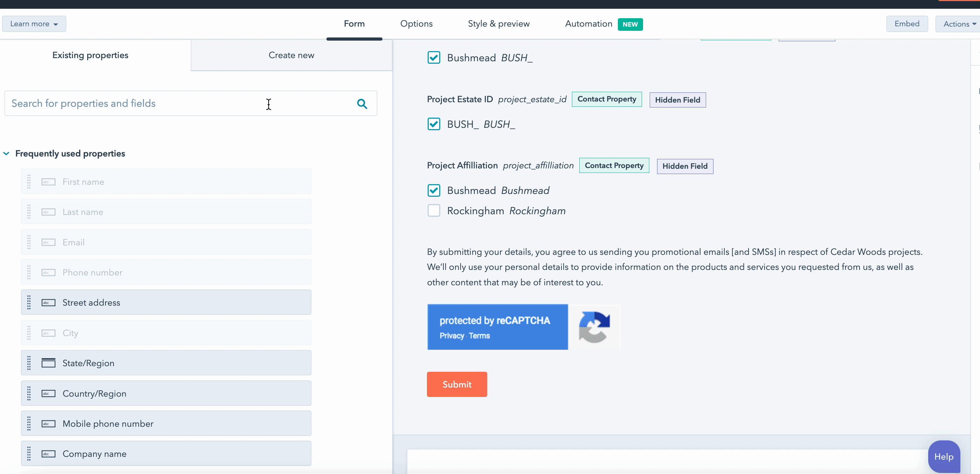
Task: Switch to the Form tab
Action: point(354,23)
